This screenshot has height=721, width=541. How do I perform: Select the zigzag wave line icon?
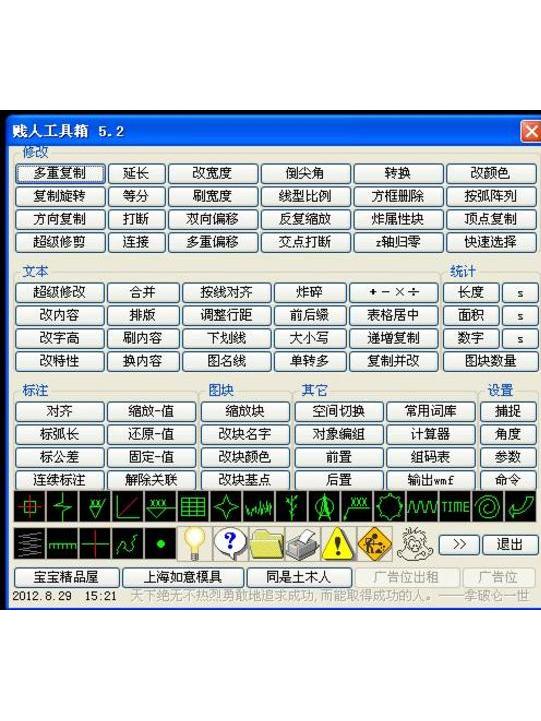click(422, 506)
